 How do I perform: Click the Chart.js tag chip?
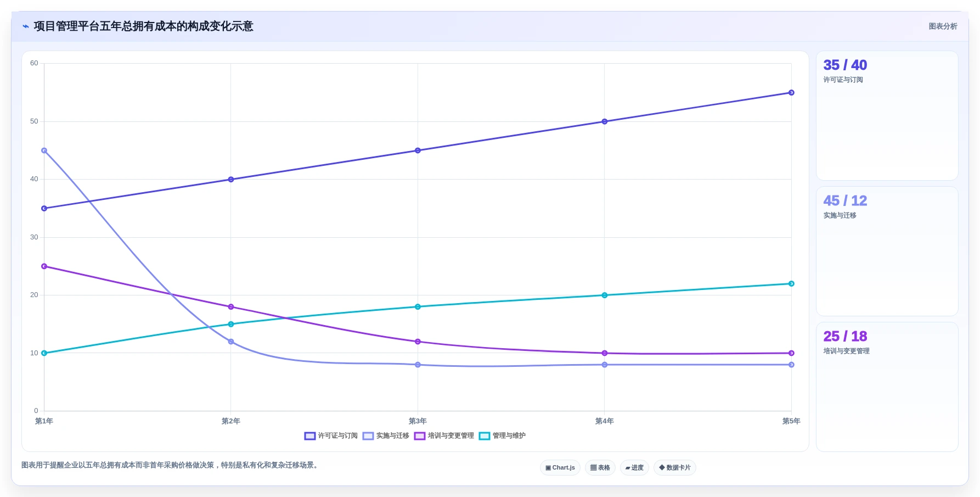(560, 468)
